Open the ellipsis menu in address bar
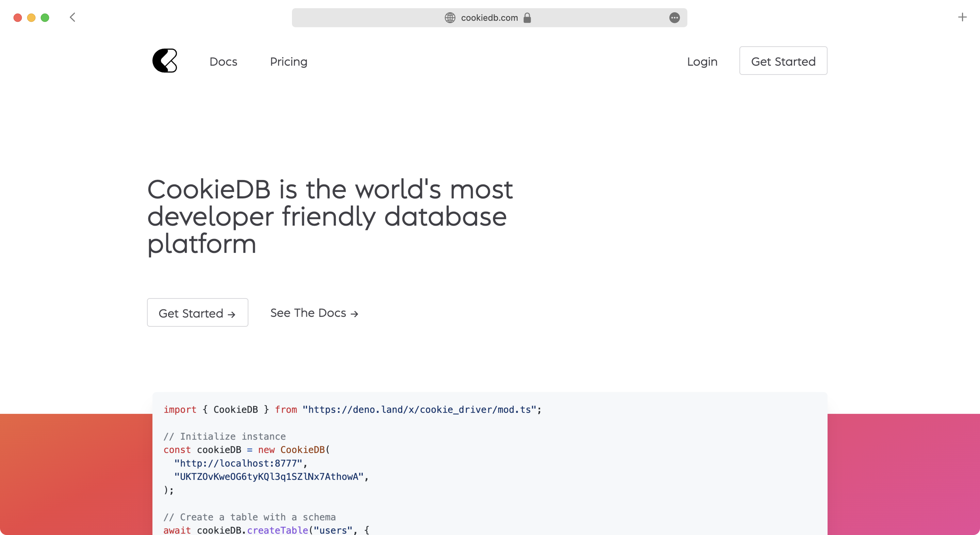 pyautogui.click(x=674, y=18)
